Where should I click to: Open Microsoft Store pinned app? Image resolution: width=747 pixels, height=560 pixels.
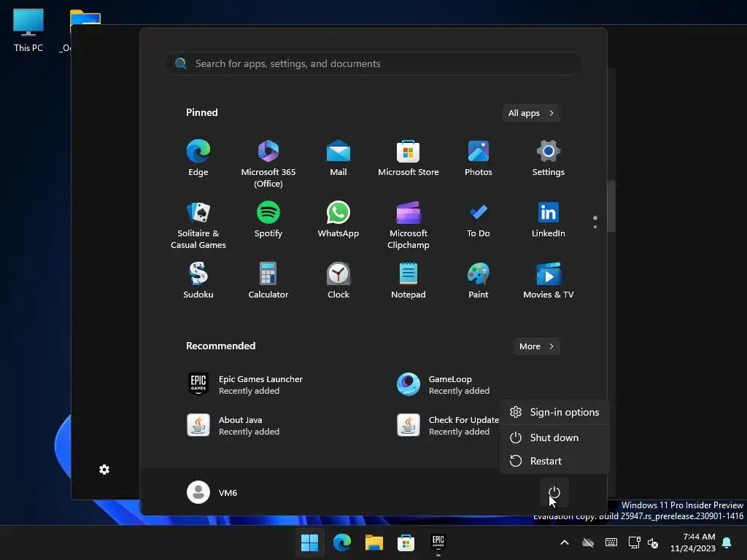coord(409,158)
